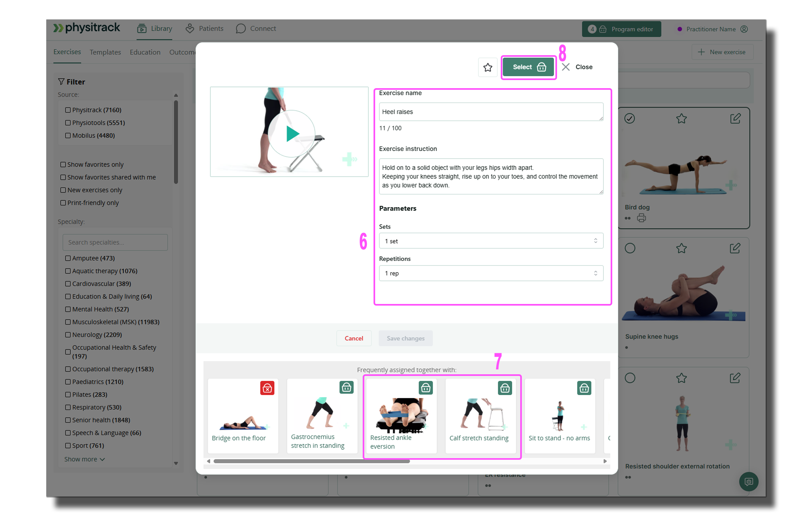
Task: Open the Patients menu
Action: [x=204, y=29]
